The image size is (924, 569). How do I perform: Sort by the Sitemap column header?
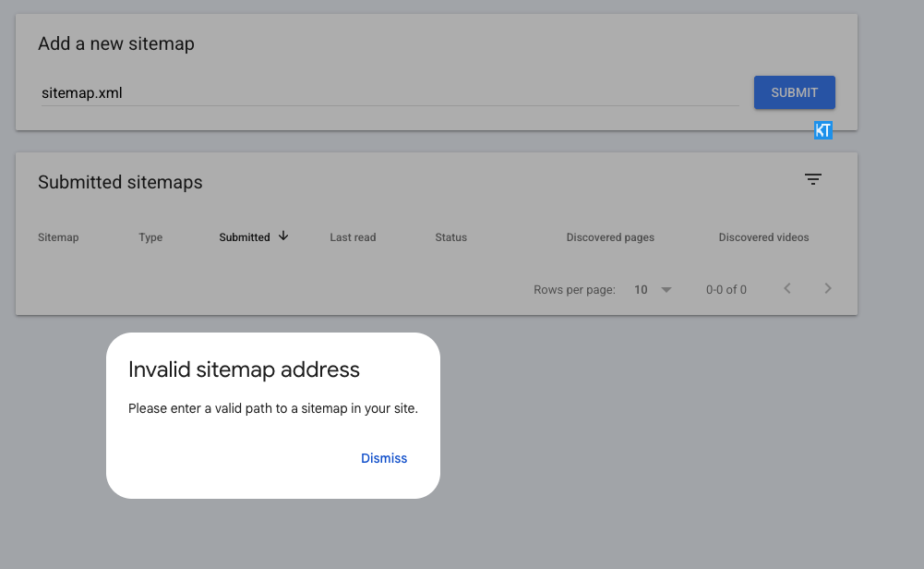point(58,237)
